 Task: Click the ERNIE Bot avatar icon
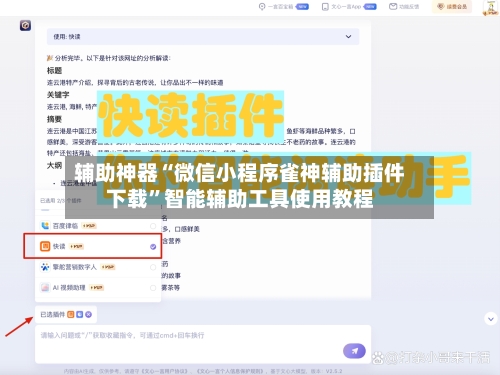pyautogui.click(x=25, y=25)
